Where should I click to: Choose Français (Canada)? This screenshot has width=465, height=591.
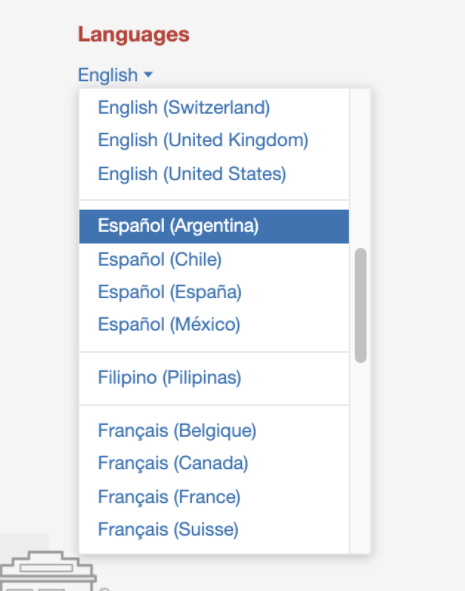tap(214, 463)
